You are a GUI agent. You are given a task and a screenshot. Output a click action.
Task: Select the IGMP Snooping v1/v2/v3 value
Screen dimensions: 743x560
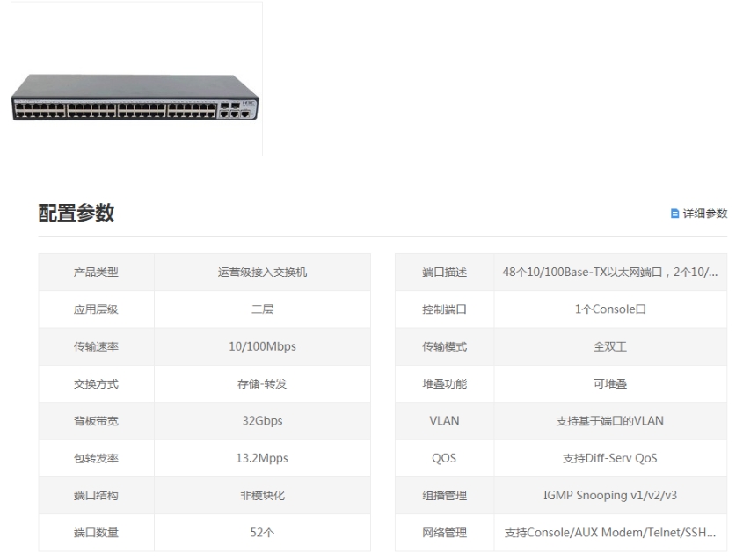[x=610, y=495]
